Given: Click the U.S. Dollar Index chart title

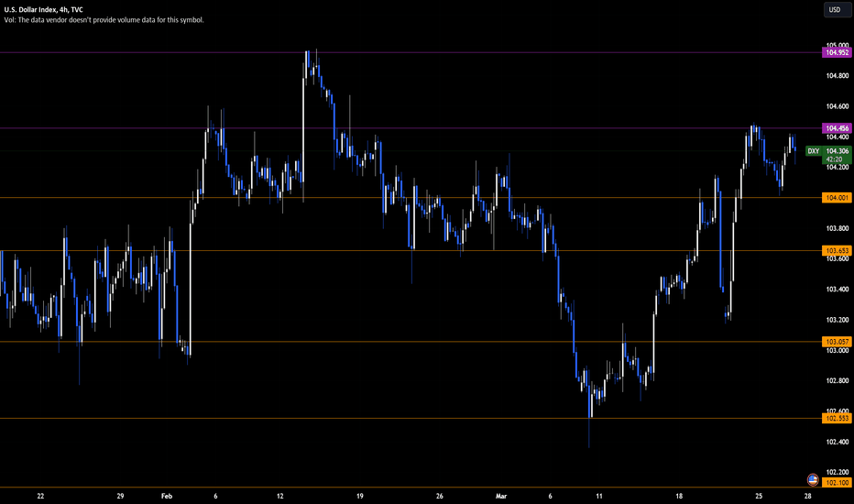Looking at the screenshot, I should pyautogui.click(x=44, y=10).
